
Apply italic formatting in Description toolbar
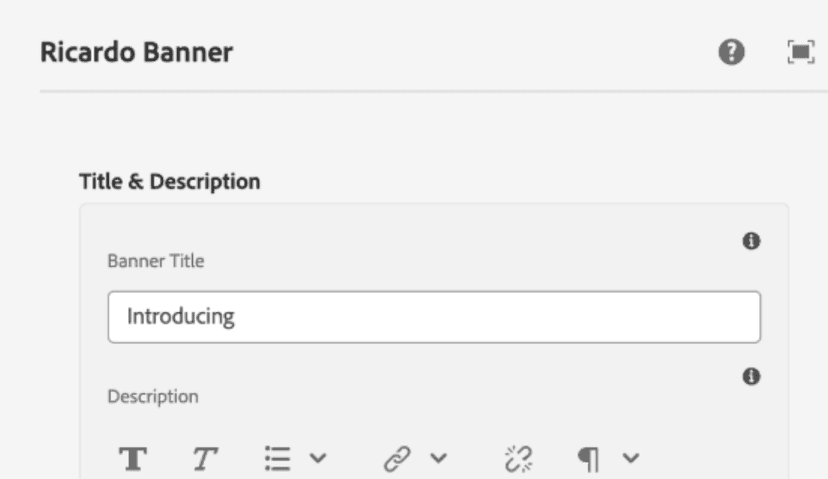click(x=204, y=458)
